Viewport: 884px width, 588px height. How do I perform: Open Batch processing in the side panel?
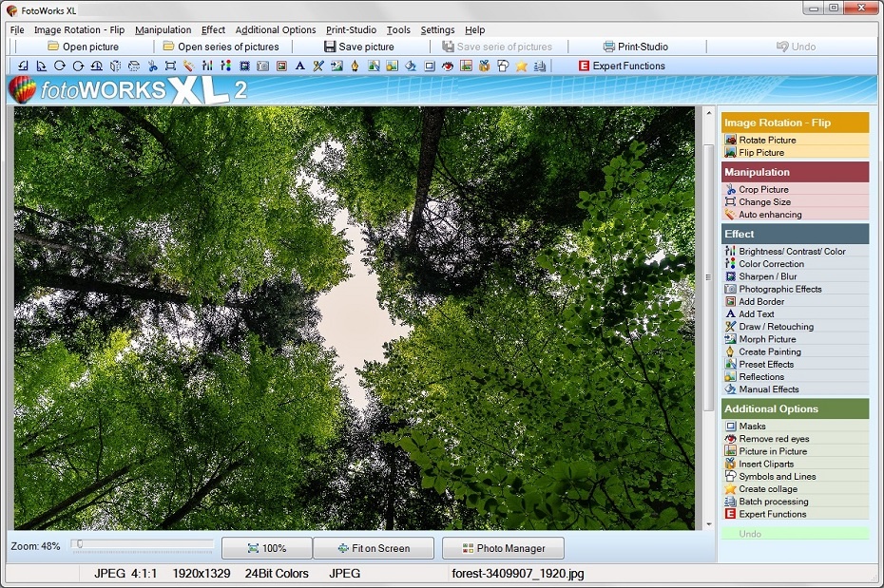pyautogui.click(x=795, y=502)
